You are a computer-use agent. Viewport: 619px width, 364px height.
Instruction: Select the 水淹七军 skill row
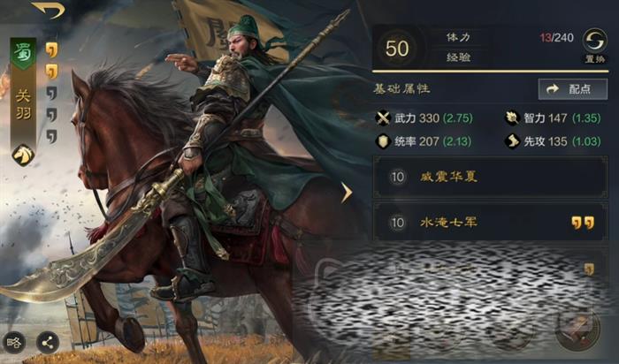(490, 223)
